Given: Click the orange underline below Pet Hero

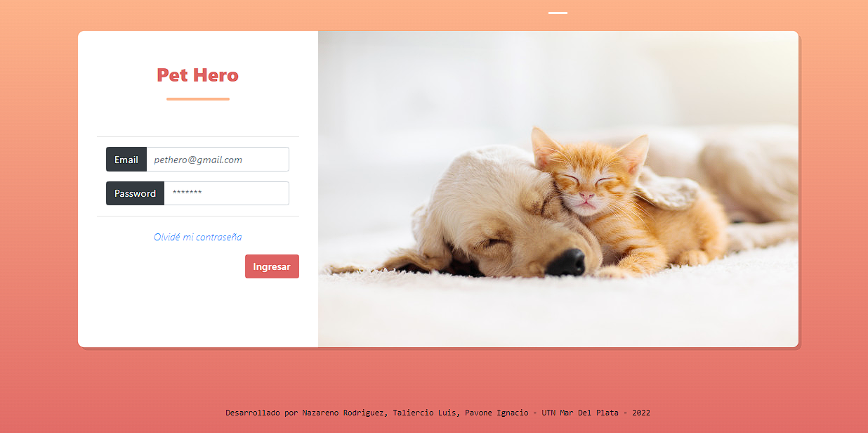Looking at the screenshot, I should click(x=198, y=99).
